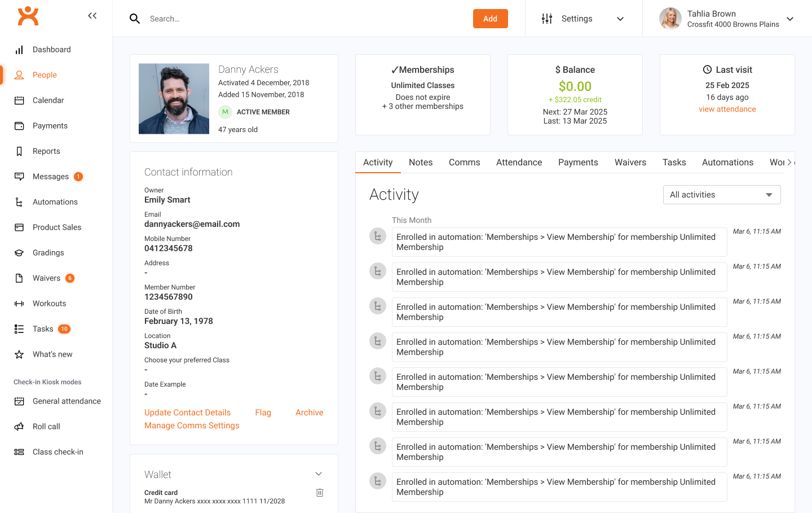
Task: Open Manage Comms Settings link
Action: point(192,426)
